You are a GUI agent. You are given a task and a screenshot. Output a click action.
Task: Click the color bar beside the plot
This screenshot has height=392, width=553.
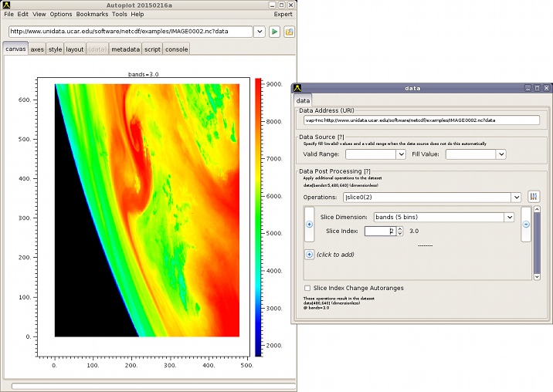point(258,218)
